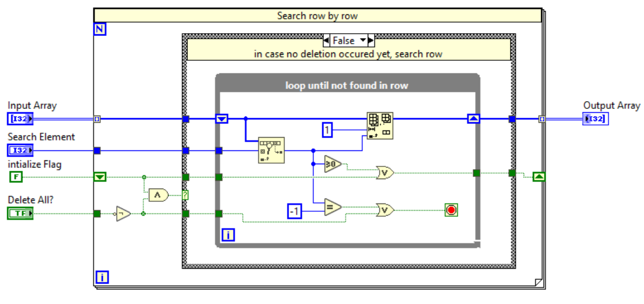Click the numeric constant -1

(296, 211)
